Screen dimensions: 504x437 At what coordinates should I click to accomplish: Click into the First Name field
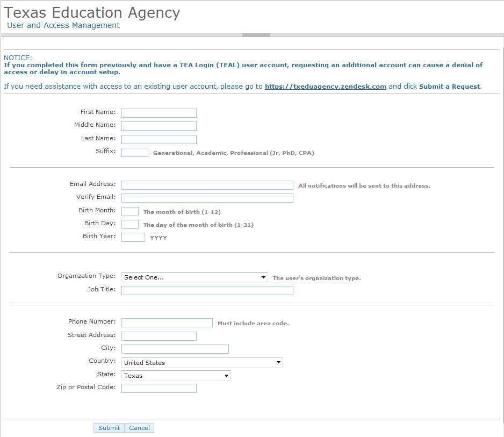click(x=159, y=112)
